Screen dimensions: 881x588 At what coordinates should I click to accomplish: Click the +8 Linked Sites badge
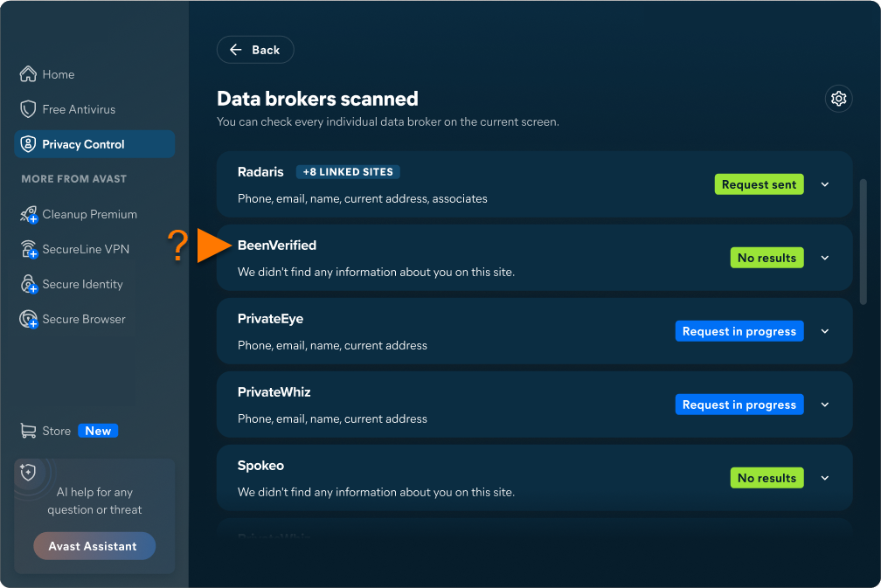348,172
